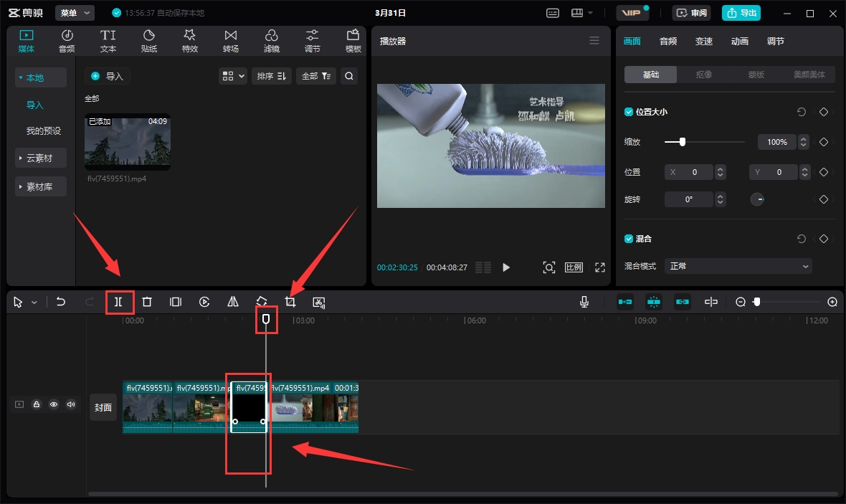Image resolution: width=846 pixels, height=504 pixels.
Task: Expand the 云素材 cloud material section
Action: [x=40, y=158]
